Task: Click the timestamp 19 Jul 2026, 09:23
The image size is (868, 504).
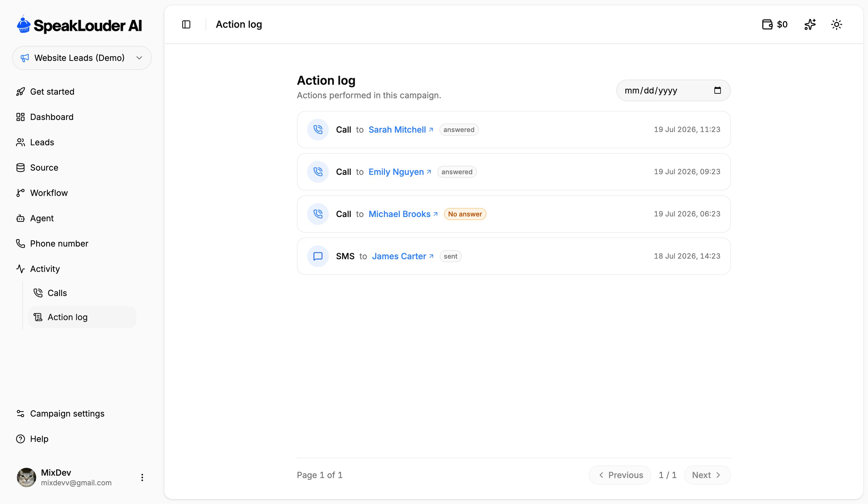Action: [687, 172]
